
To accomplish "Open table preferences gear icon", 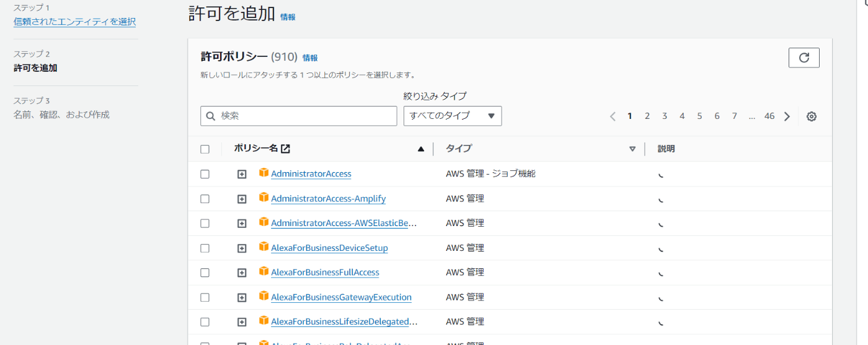I will point(812,116).
